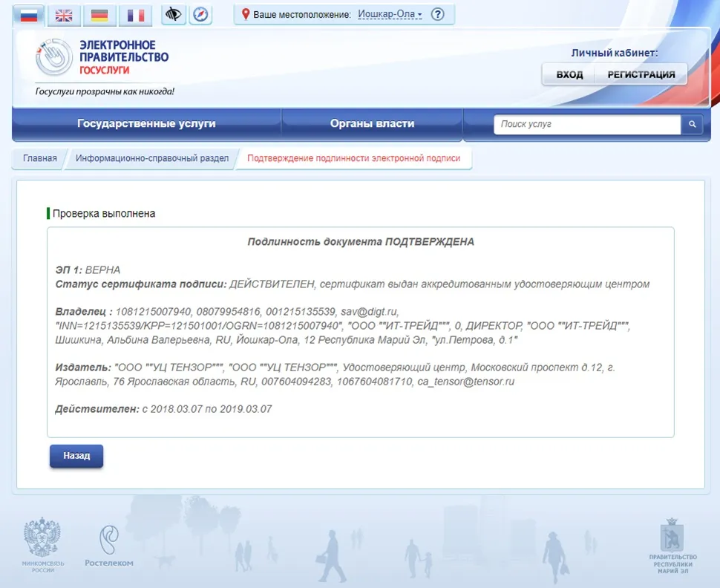
Task: Open the Государственные услуги menu
Action: click(x=145, y=123)
